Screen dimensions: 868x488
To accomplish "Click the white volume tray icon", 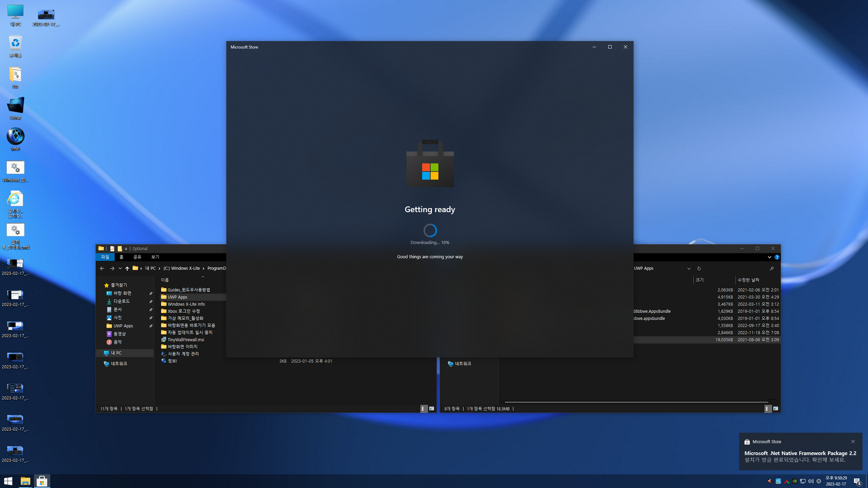I will (x=811, y=481).
